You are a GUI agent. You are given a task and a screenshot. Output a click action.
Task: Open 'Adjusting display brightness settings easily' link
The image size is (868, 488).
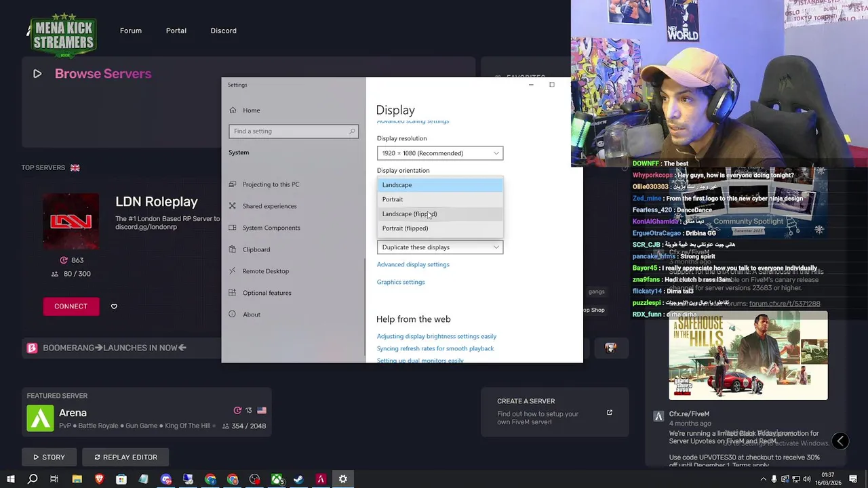coord(437,336)
